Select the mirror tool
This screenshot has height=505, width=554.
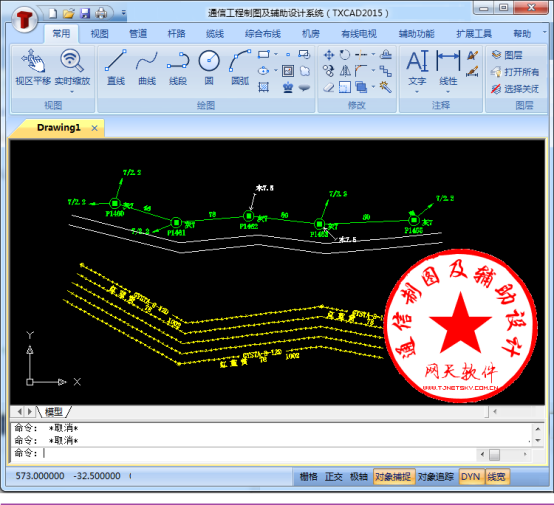point(345,71)
